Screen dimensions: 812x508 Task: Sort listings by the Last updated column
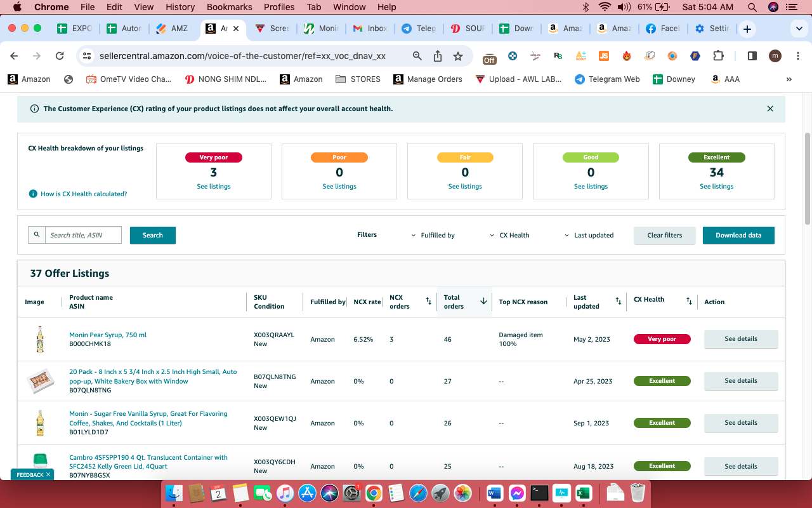[619, 301]
